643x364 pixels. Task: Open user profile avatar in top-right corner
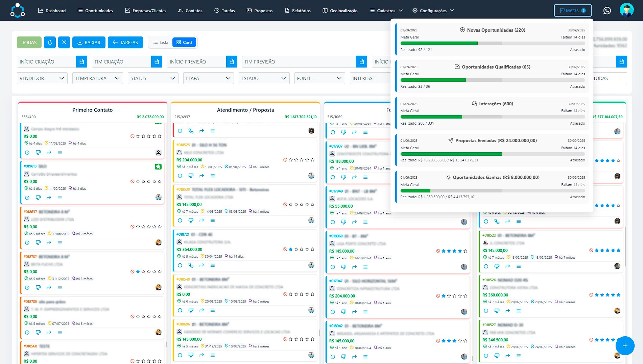[x=626, y=10]
